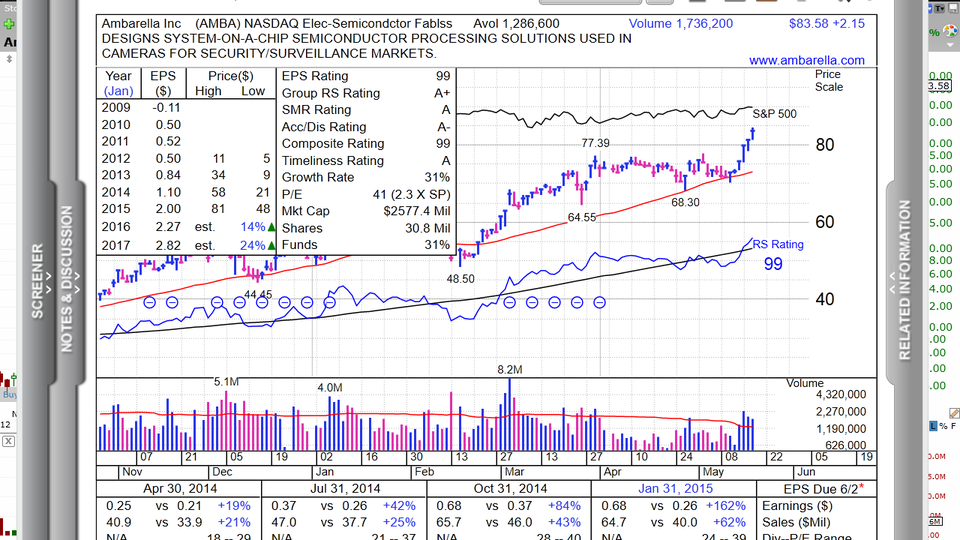Click the Growth Rate 31% row
The width and height of the screenshot is (960, 540).
366,177
